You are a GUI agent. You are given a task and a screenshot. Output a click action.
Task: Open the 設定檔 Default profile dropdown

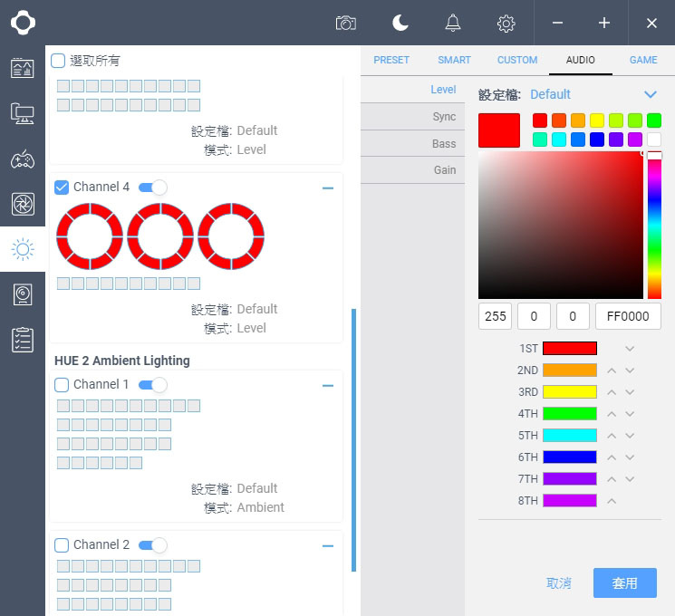[x=593, y=94]
